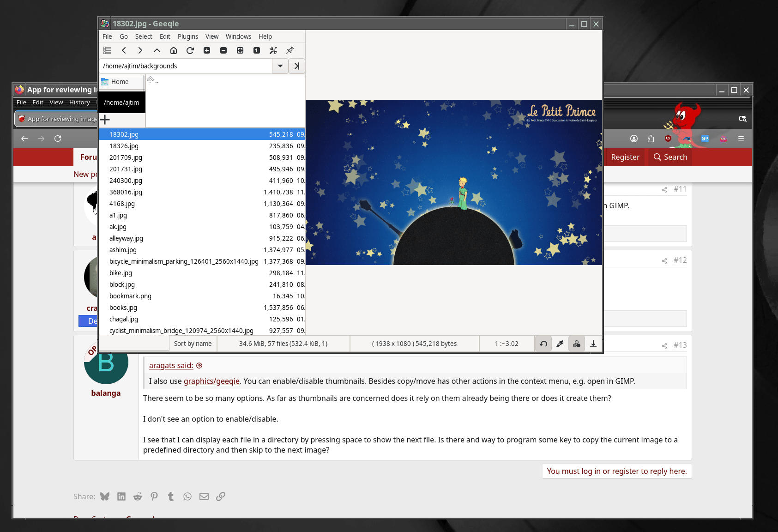Open History menu in the browser window

(x=79, y=103)
